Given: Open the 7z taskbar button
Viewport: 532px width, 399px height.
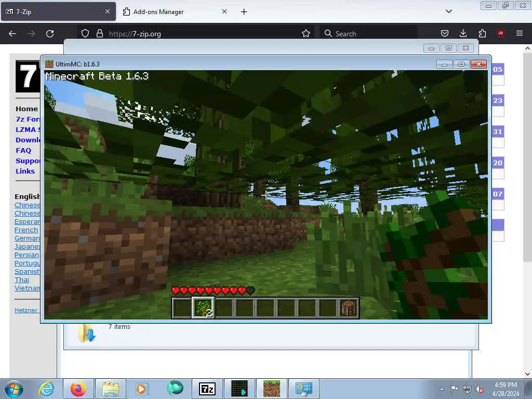Looking at the screenshot, I should pyautogui.click(x=207, y=389).
